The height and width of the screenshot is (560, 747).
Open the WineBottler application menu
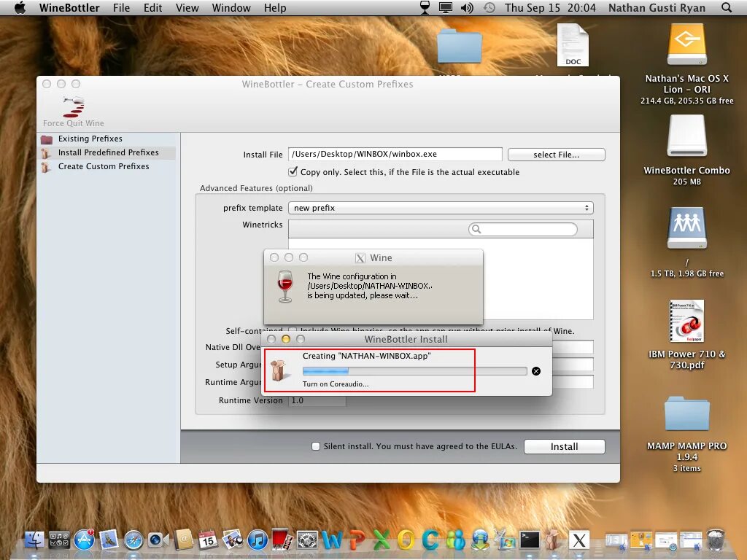(69, 8)
